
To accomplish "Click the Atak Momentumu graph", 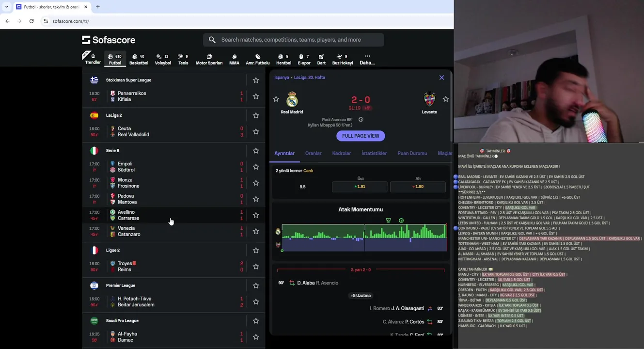I will pos(364,237).
